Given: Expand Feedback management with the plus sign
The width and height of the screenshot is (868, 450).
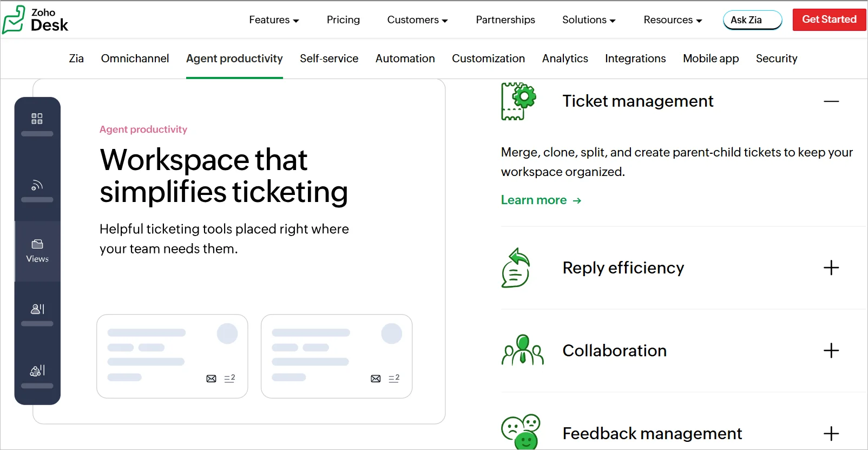Looking at the screenshot, I should pyautogui.click(x=831, y=433).
